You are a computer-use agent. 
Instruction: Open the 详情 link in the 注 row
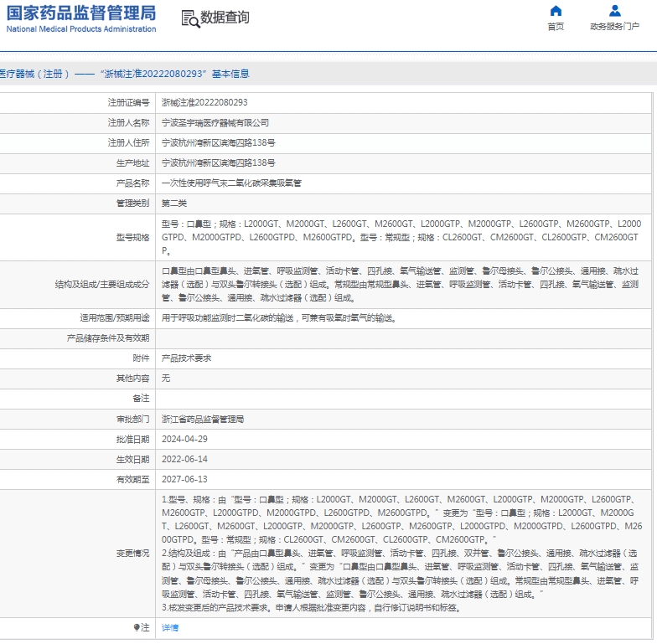click(170, 628)
